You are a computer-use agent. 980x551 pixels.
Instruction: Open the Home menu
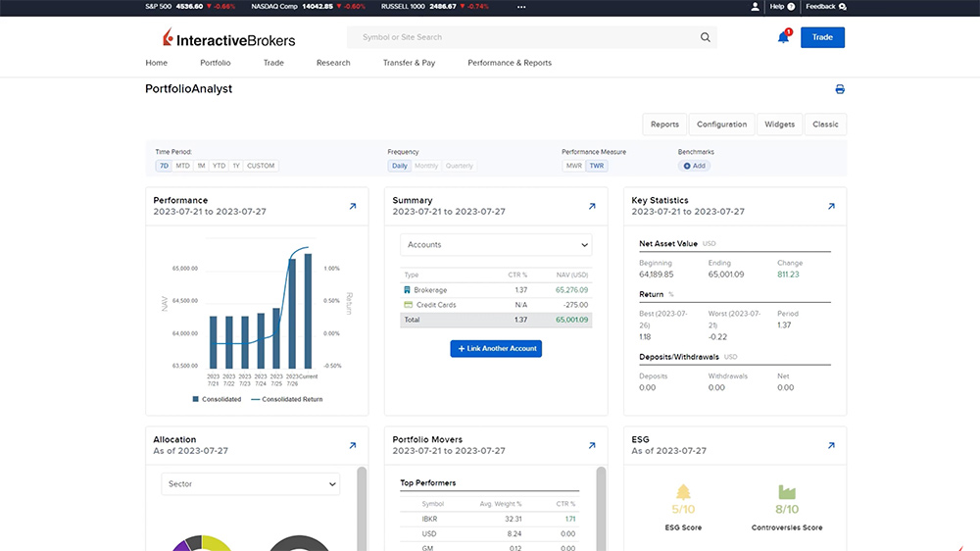tap(156, 63)
